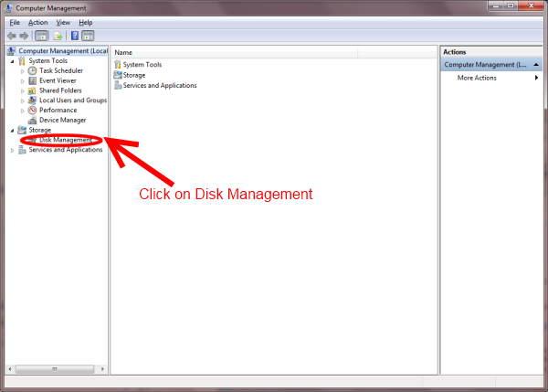Screen dimensions: 548x392
Task: Click the blue Help toolbar icon
Action: 73,36
